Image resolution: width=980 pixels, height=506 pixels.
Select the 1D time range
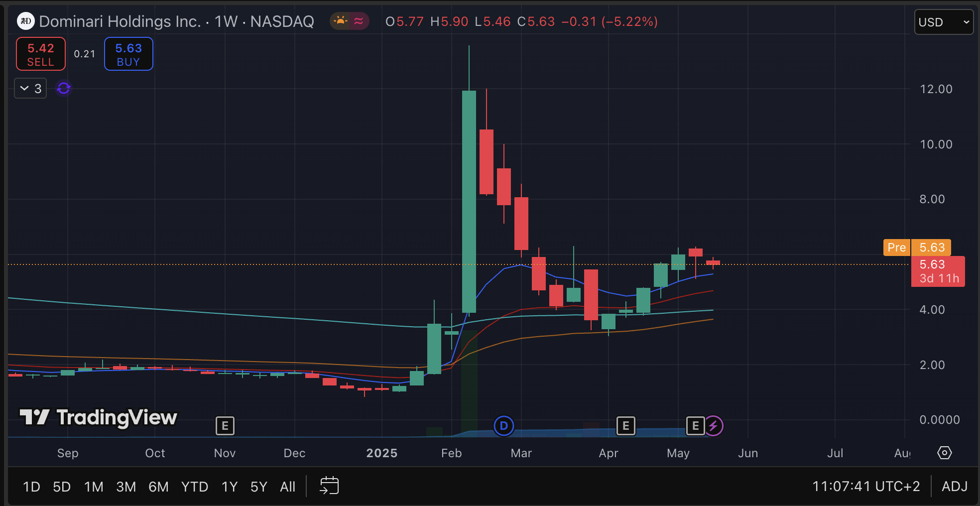(31, 487)
